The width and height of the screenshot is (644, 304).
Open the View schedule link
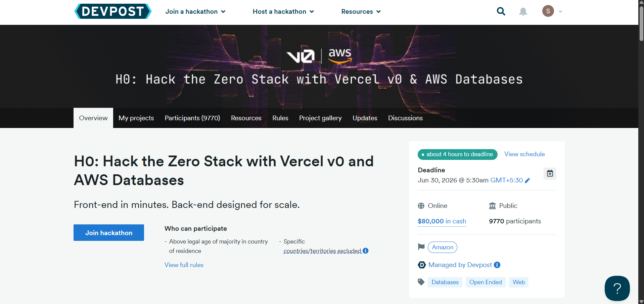pos(524,154)
